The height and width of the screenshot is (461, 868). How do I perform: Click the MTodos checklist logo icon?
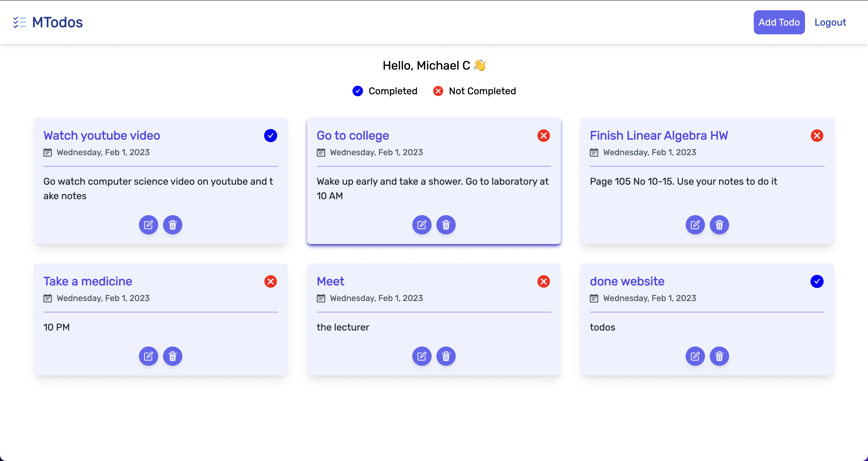[20, 22]
